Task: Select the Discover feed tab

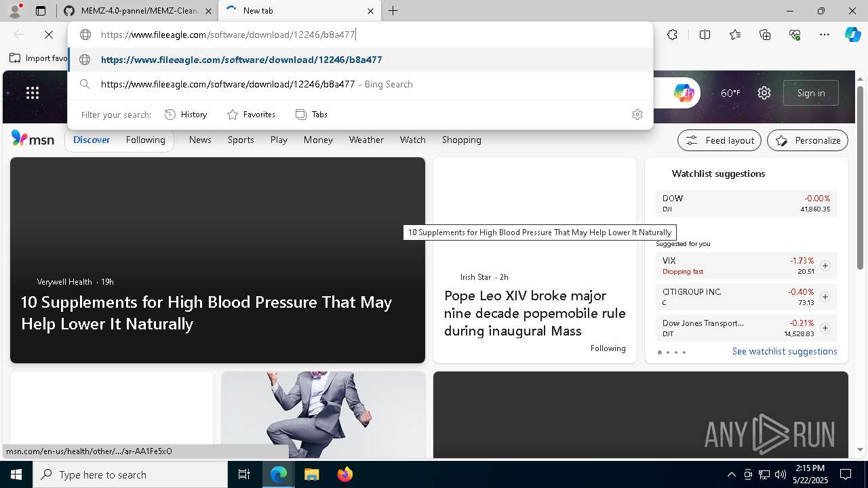Action: point(92,140)
